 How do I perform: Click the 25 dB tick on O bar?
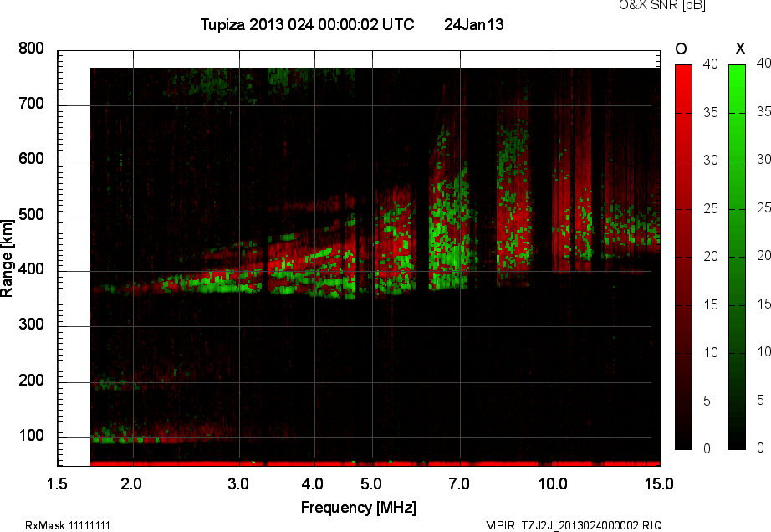(711, 209)
